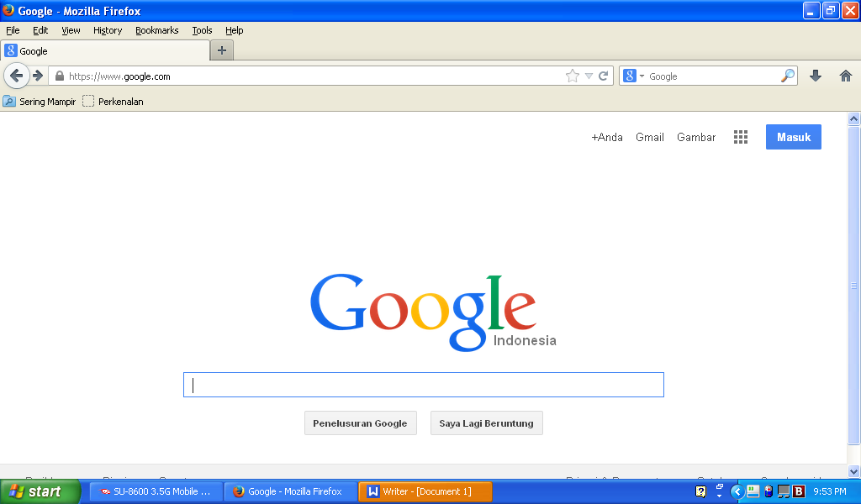Click the magnifying glass search icon

tap(787, 76)
